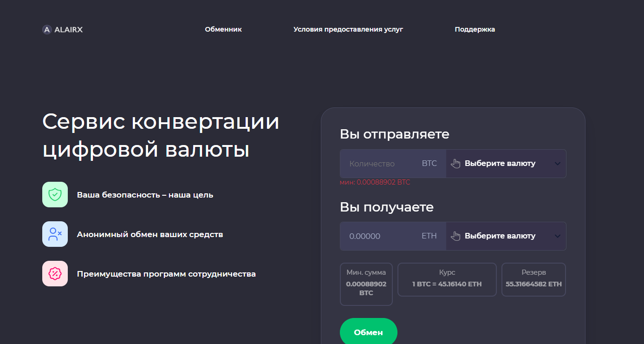Image resolution: width=644 pixels, height=344 pixels.
Task: Expand the send currency chevron arrow
Action: click(558, 164)
